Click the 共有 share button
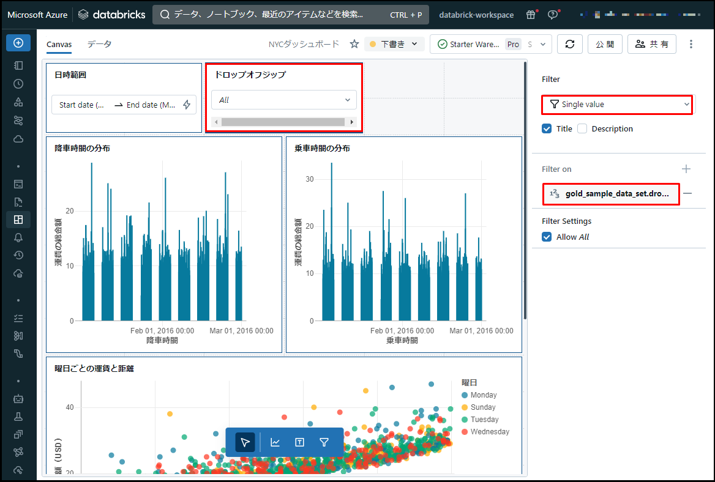715x482 pixels. (652, 44)
